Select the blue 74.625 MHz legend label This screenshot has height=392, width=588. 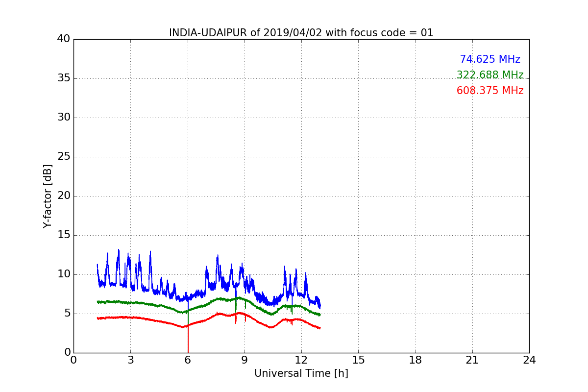point(490,59)
